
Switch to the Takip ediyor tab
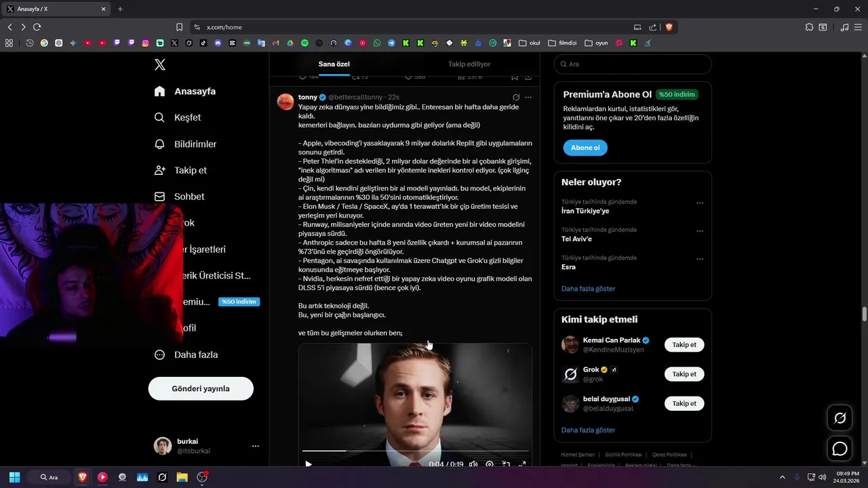pyautogui.click(x=469, y=64)
